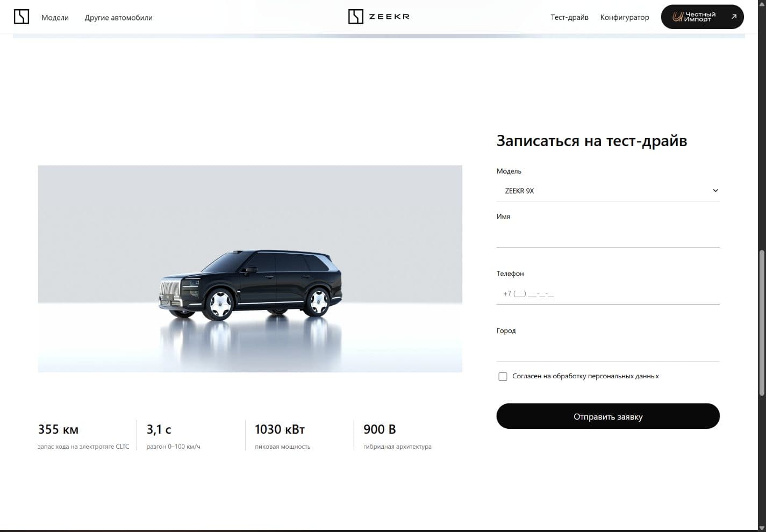
Task: Click the Согласен на обработку персональных данных label
Action: click(585, 376)
